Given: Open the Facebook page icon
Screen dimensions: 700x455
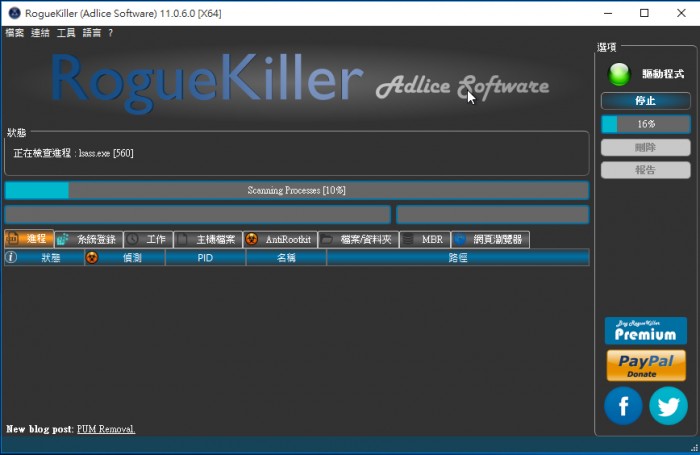Looking at the screenshot, I should pyautogui.click(x=623, y=406).
